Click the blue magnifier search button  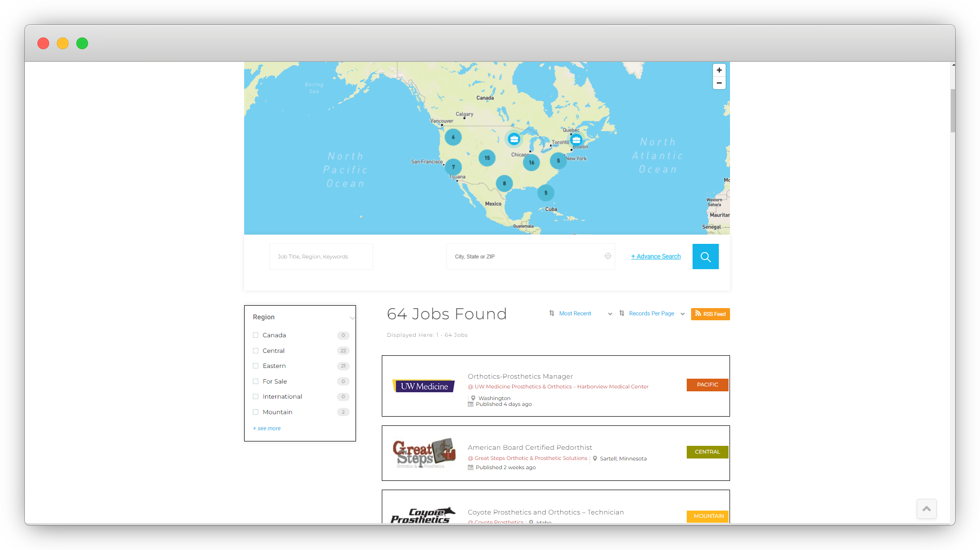(705, 257)
